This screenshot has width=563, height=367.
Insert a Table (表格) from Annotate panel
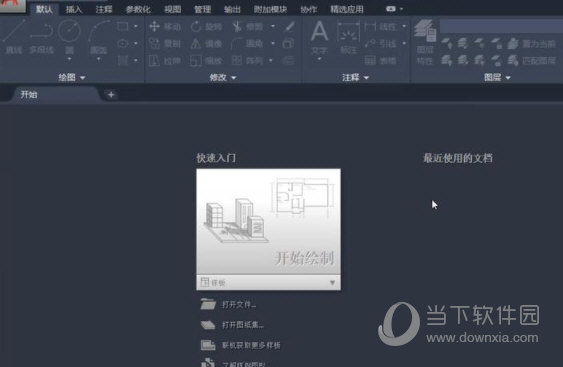pyautogui.click(x=381, y=60)
